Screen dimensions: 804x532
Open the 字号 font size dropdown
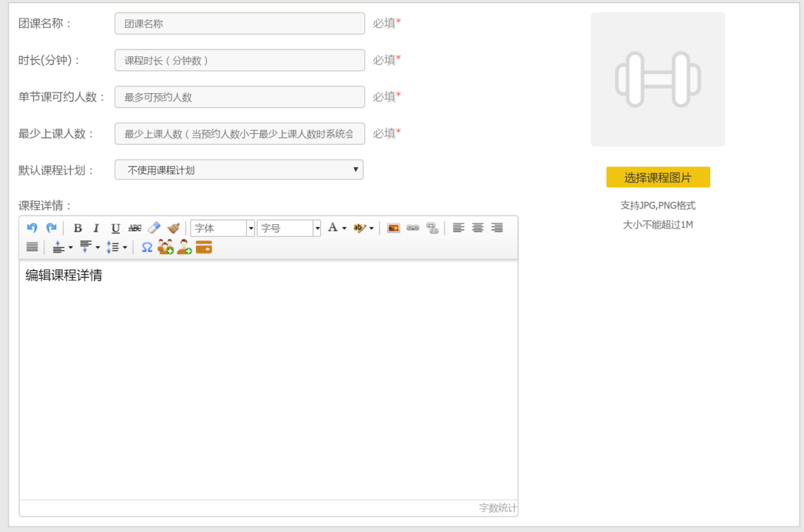(x=289, y=228)
